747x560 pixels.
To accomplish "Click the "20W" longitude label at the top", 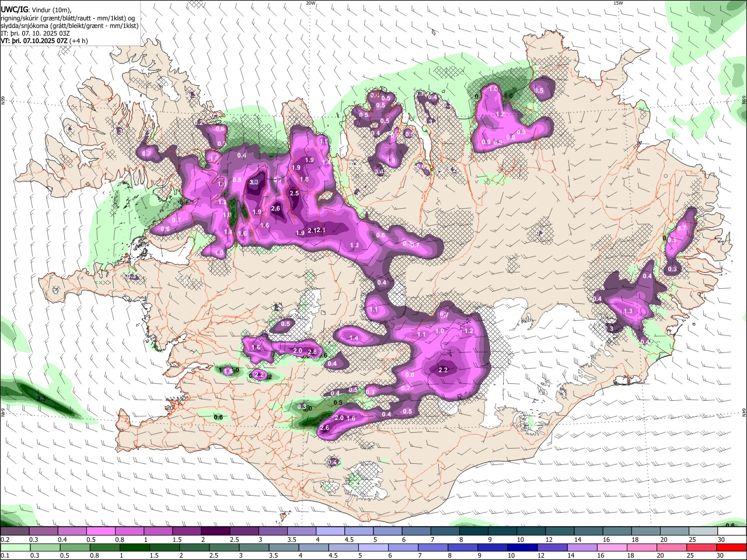I will click(x=310, y=3).
